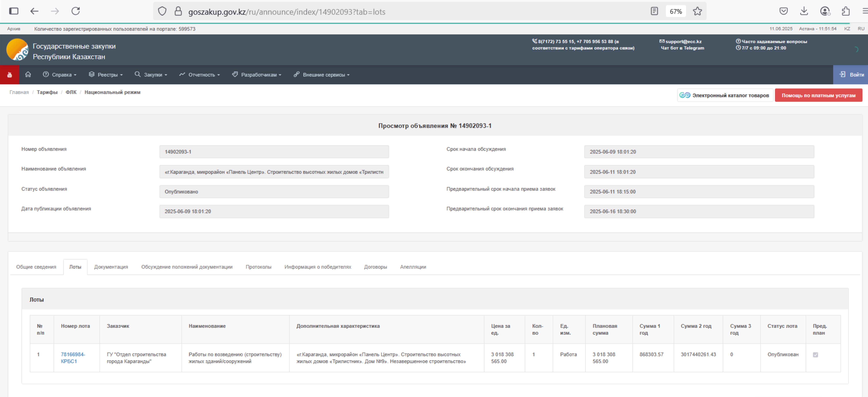Viewport: 868px width, 397px height.
Task: Expand the Внешние сервисы menu
Action: point(321,75)
